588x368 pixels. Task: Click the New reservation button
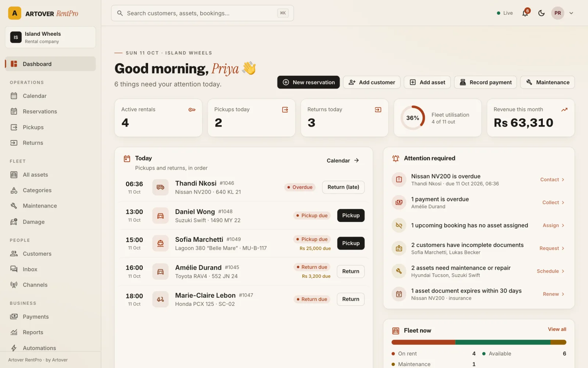pyautogui.click(x=309, y=82)
